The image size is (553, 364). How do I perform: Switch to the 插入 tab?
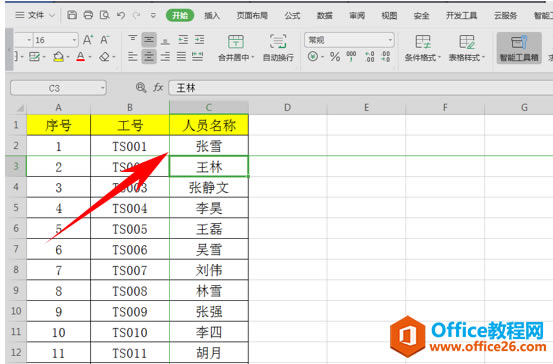(x=212, y=15)
